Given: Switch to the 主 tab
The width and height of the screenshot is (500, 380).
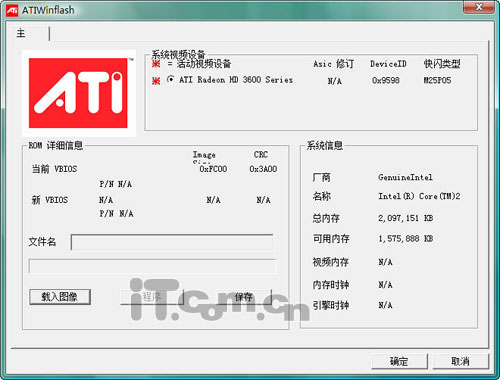Looking at the screenshot, I should pos(21,33).
